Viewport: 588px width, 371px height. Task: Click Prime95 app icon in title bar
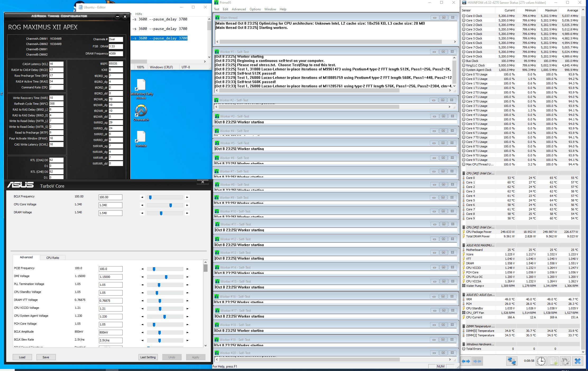(216, 2)
